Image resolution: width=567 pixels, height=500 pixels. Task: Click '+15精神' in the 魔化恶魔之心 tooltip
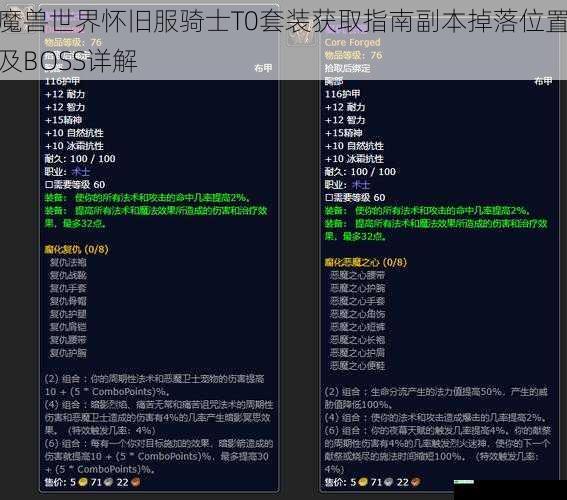(x=344, y=133)
